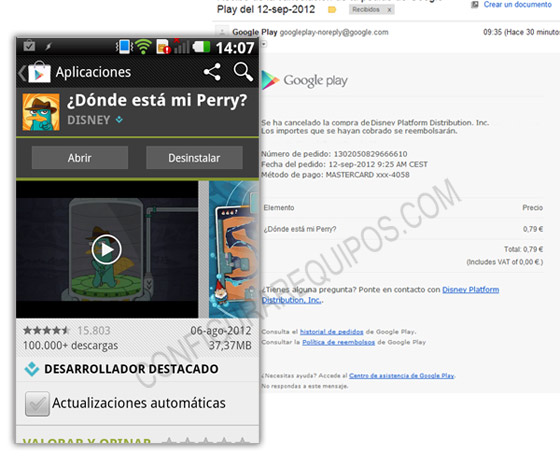
Task: Open the Disney Platform Distribution, Inc. link
Action: pos(381,295)
